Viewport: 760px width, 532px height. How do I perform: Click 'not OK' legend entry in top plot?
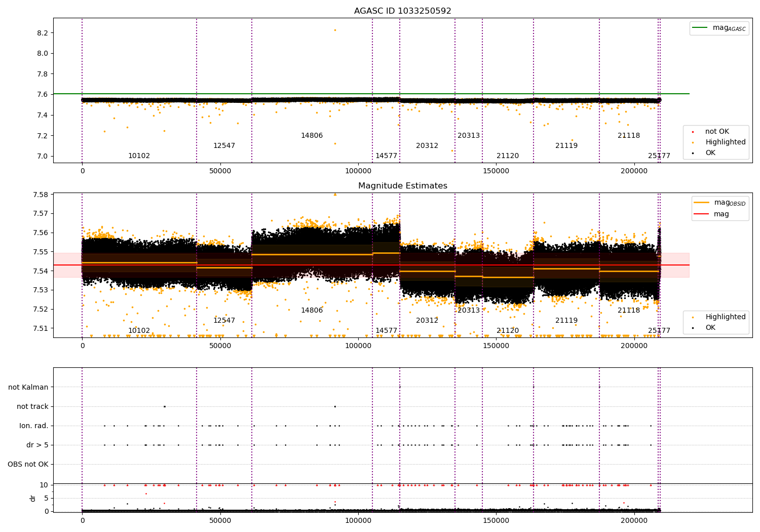[717, 132]
